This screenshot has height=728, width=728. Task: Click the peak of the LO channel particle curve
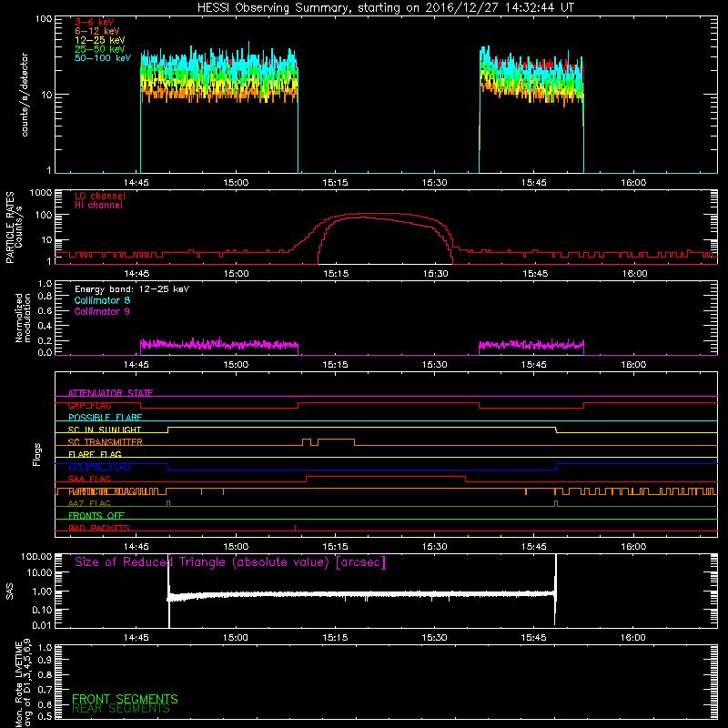pyautogui.click(x=379, y=214)
